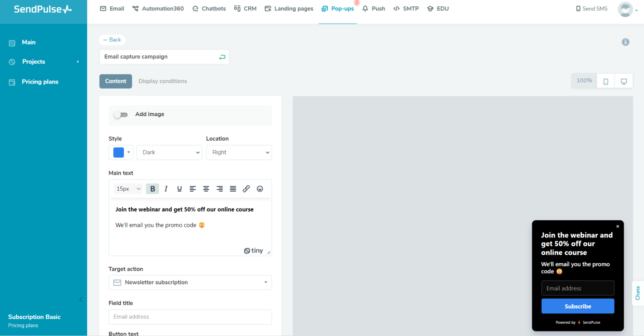
Task: Click the italic formatting icon
Action: click(x=166, y=189)
